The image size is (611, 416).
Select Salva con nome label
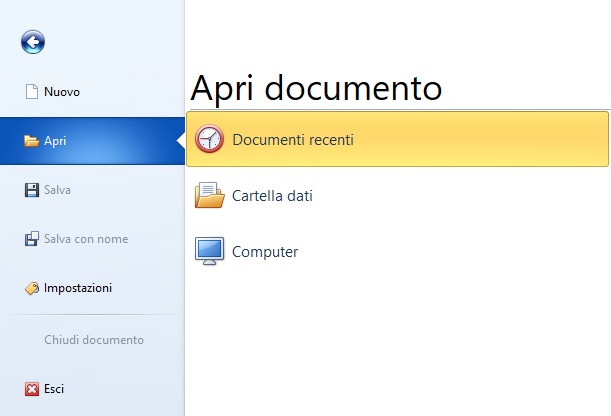click(86, 239)
